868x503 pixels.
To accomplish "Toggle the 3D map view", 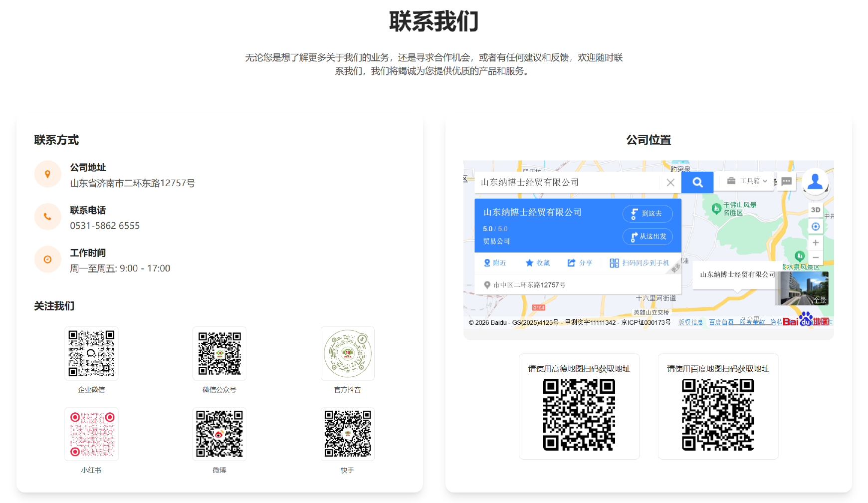I will tap(816, 210).
